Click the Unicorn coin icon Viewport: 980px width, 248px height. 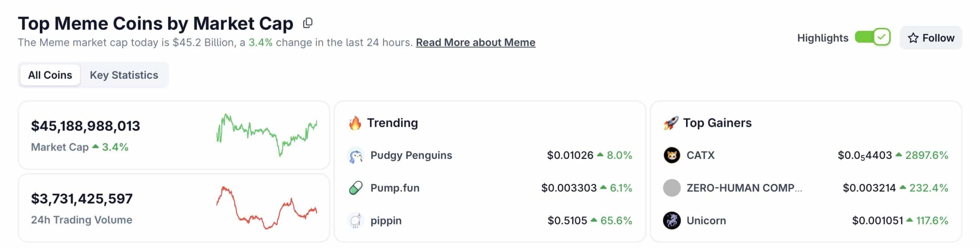coord(671,220)
